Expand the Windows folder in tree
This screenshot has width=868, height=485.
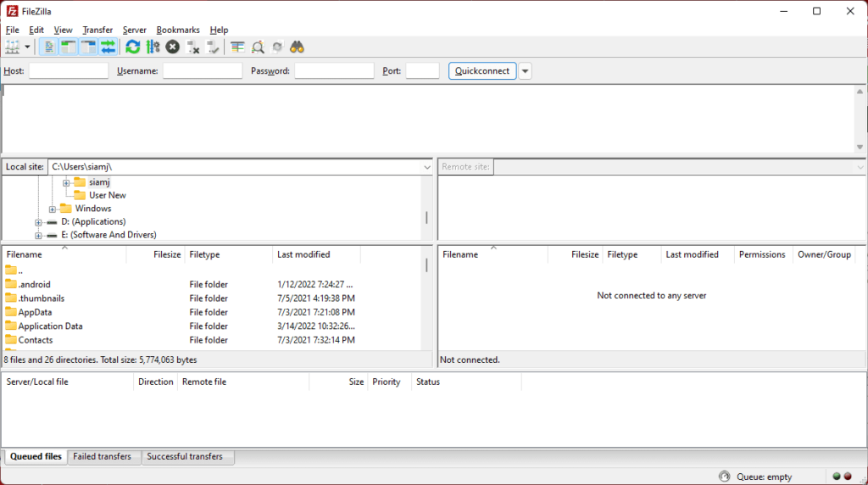tap(52, 209)
